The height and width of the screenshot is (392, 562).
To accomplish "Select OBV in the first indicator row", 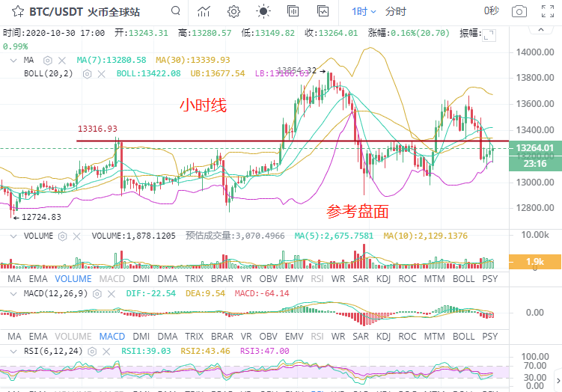I will (269, 279).
